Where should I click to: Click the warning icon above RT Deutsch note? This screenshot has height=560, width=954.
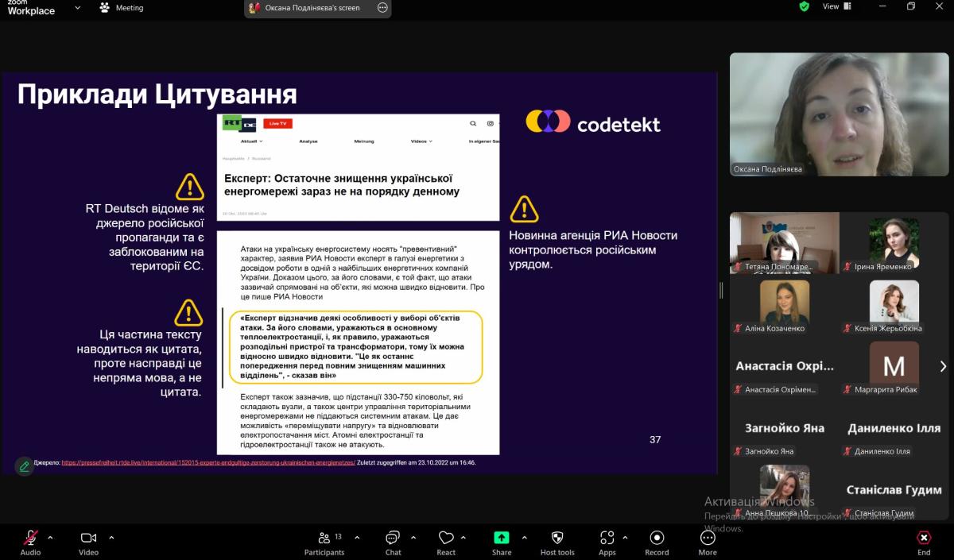point(190,187)
